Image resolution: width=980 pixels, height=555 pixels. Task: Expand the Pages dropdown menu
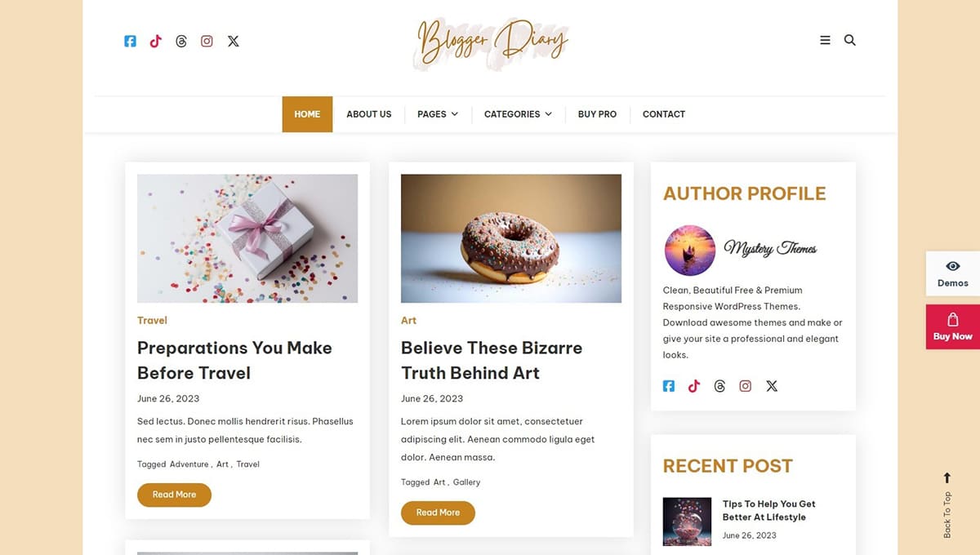coord(438,114)
